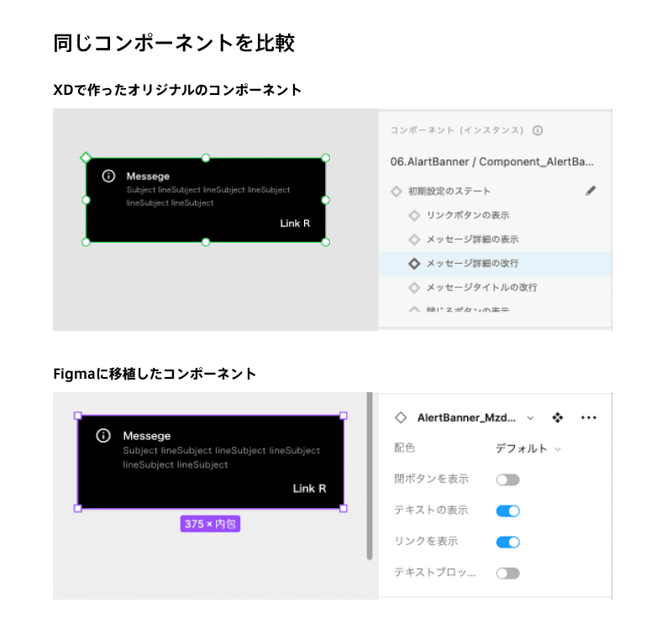Open the AlertBanner_Mzd instance swap dropdown chevron

pos(531,418)
